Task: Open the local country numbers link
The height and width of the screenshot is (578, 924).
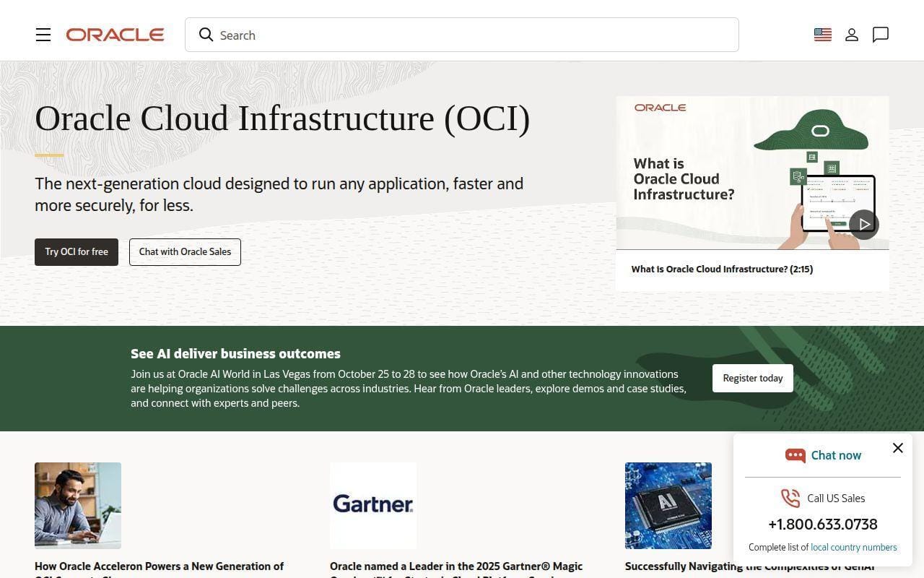Action: tap(854, 547)
